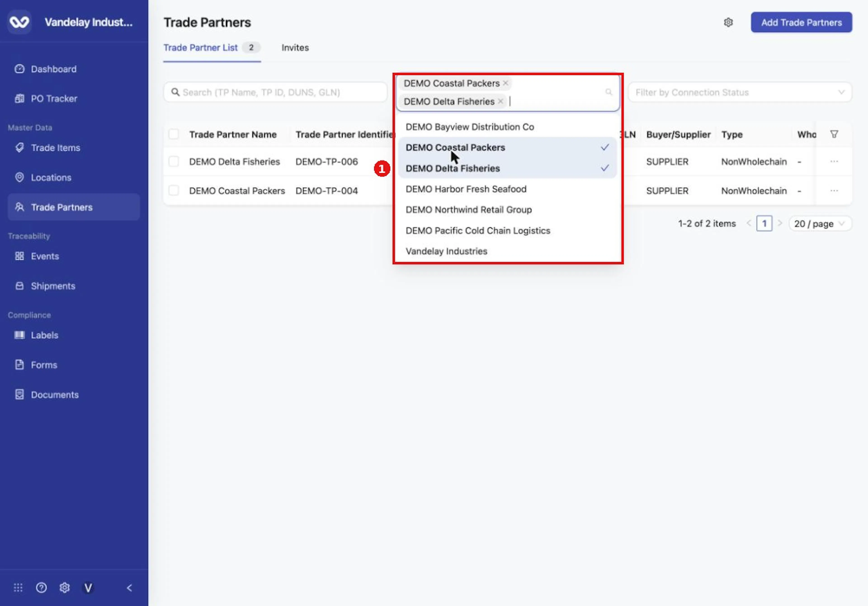Click the DEMO-TP-006 identifier cell
Viewport: 868px width, 606px height.
pos(327,161)
